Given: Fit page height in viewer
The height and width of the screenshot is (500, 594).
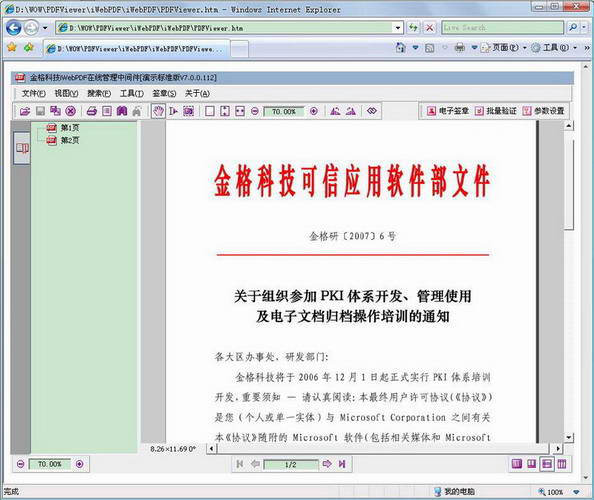Looking at the screenshot, I should coord(225,111).
